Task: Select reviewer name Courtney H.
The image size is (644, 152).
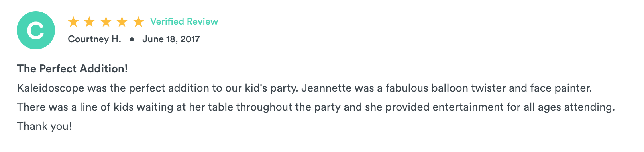Action: point(94,39)
